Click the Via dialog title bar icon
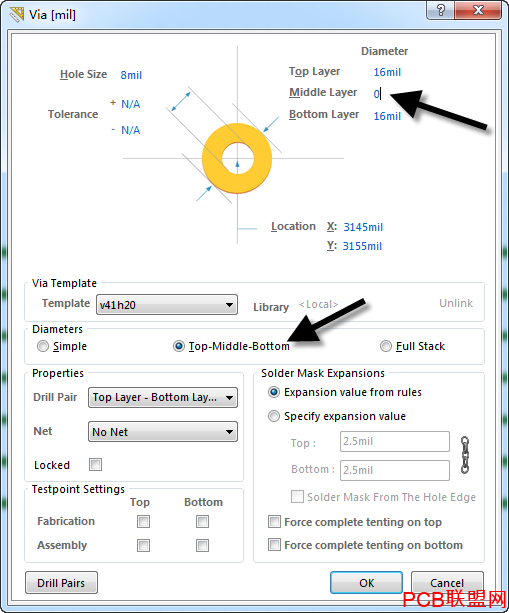509x613 pixels. (16, 14)
